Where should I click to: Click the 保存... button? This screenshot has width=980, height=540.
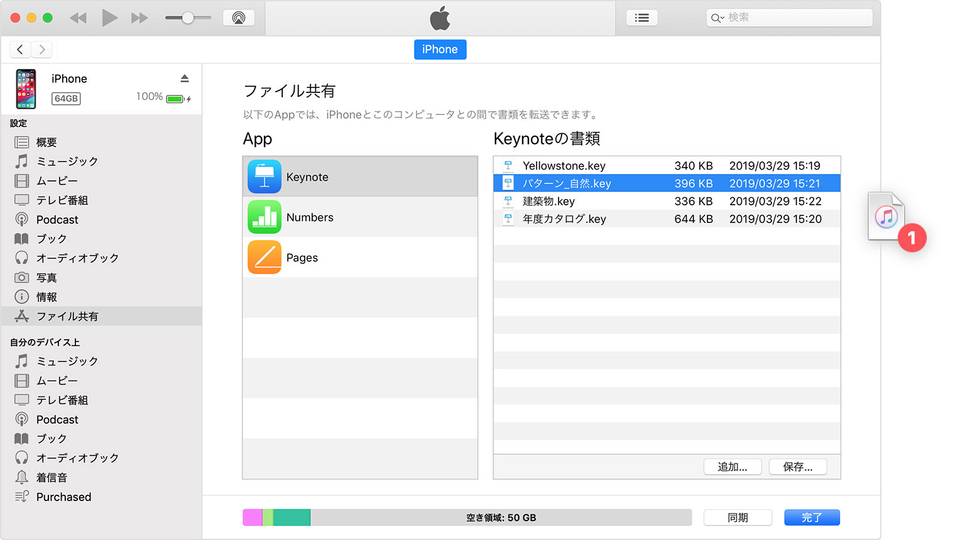798,467
